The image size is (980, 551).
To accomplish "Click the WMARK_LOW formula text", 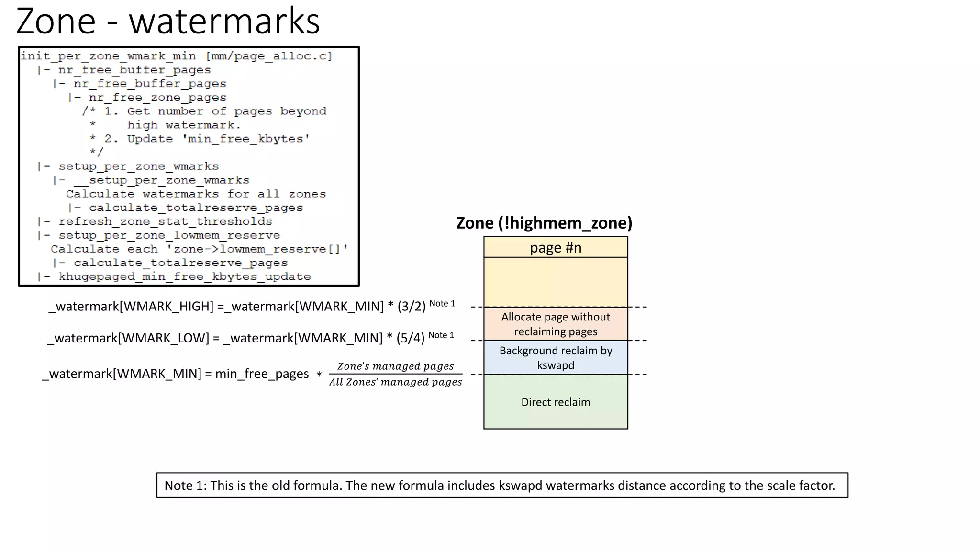I will 235,338.
